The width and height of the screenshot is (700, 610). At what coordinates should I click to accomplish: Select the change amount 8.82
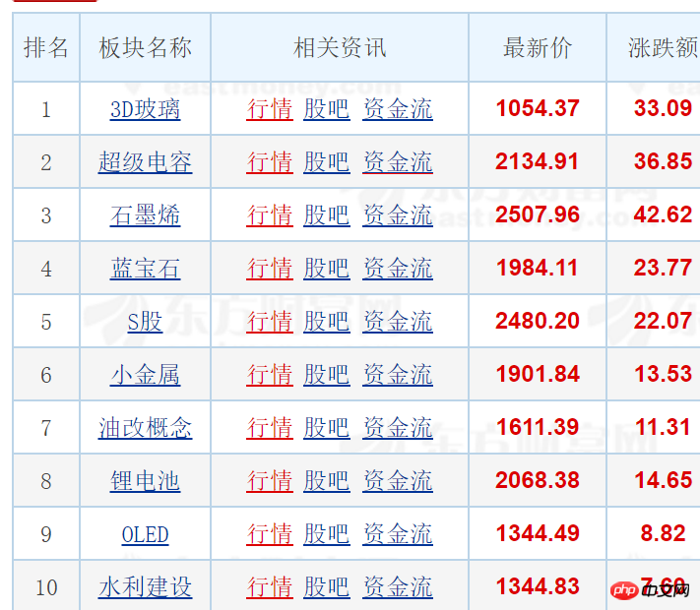tap(663, 533)
